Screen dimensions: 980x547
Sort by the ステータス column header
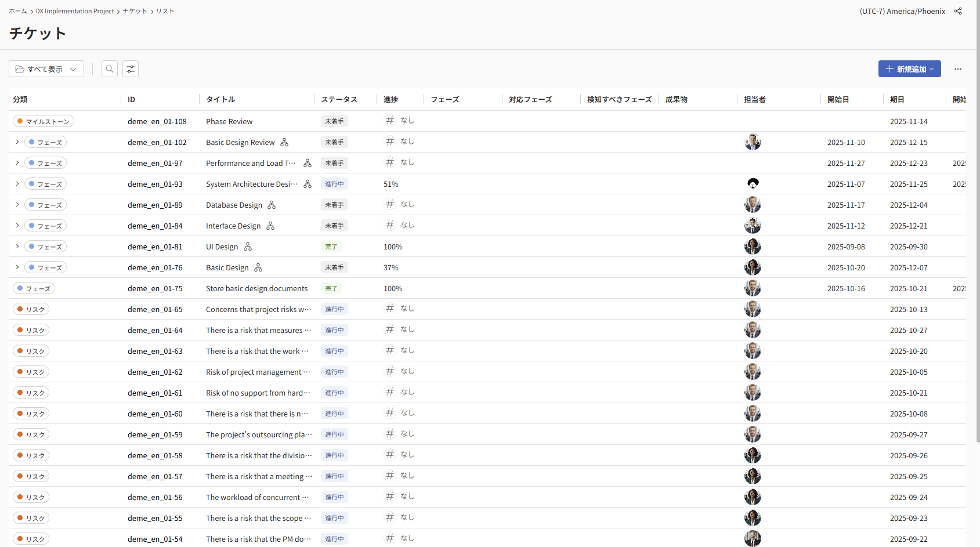[x=339, y=99]
